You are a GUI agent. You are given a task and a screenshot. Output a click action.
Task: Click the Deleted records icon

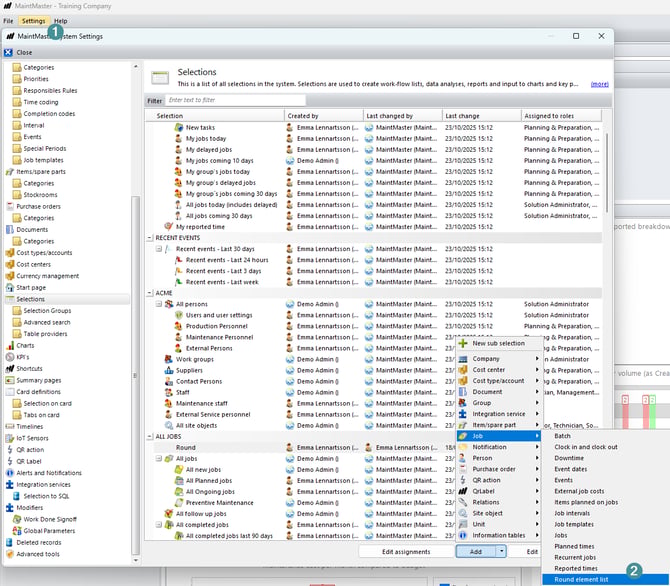[x=10, y=542]
